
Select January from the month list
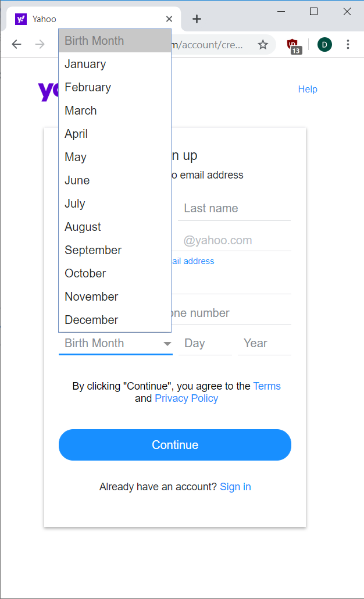pos(85,64)
